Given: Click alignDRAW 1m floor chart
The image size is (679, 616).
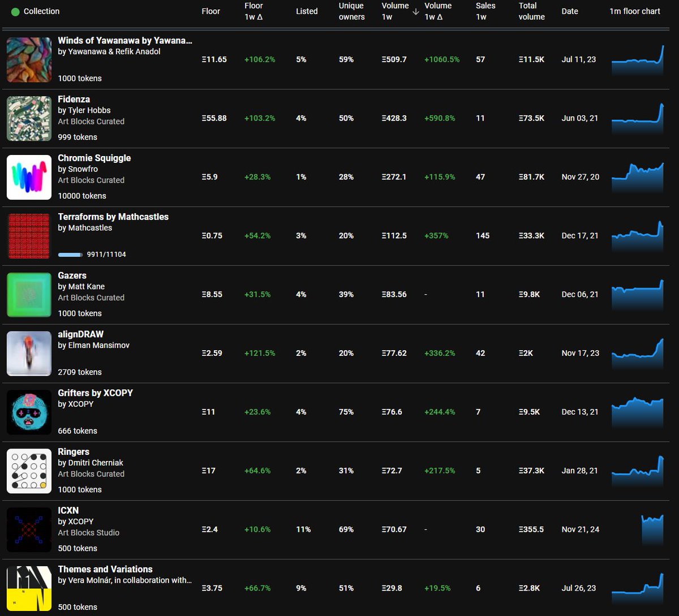Looking at the screenshot, I should tap(638, 354).
